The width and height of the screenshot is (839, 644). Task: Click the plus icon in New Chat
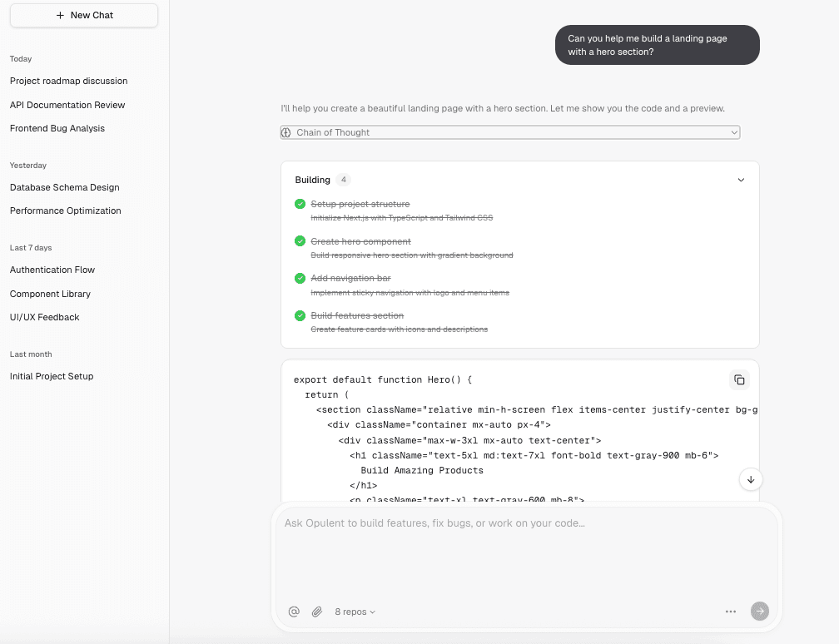[60, 15]
